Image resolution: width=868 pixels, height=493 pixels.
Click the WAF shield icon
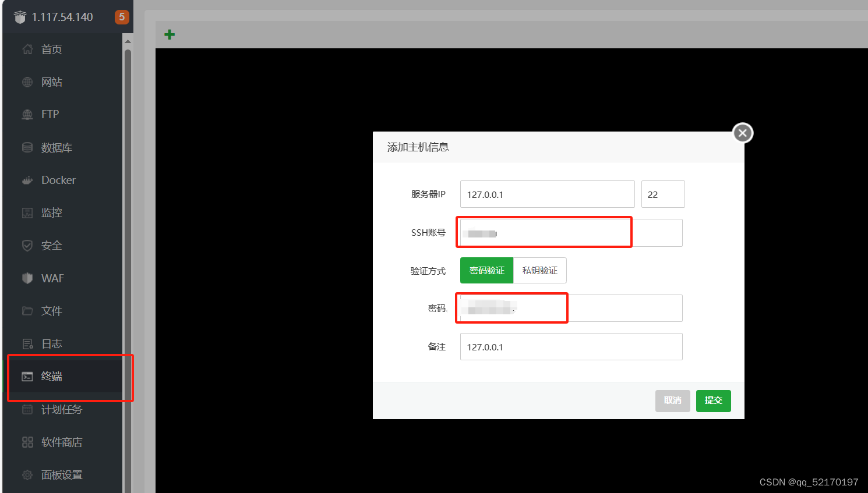27,278
